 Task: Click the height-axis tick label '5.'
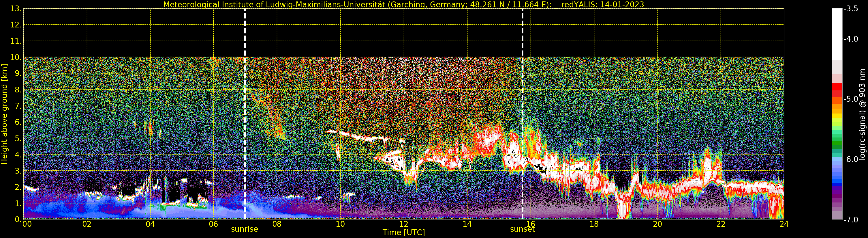18,138
